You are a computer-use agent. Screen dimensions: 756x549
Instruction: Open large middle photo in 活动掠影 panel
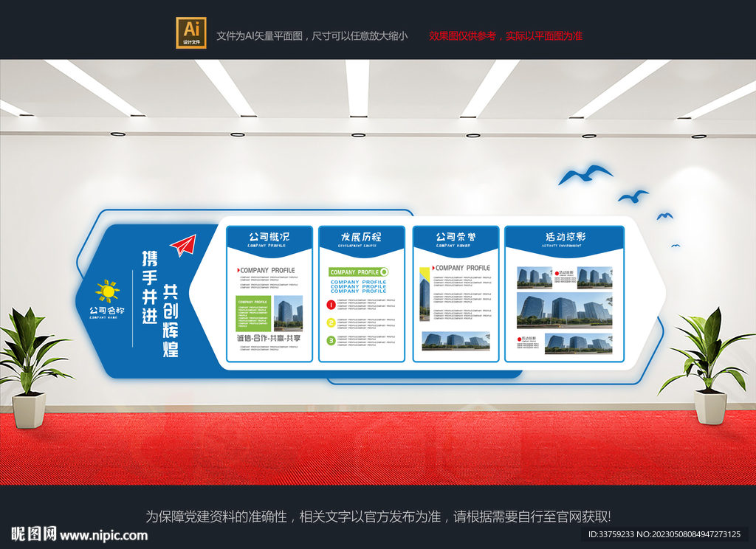tap(565, 311)
